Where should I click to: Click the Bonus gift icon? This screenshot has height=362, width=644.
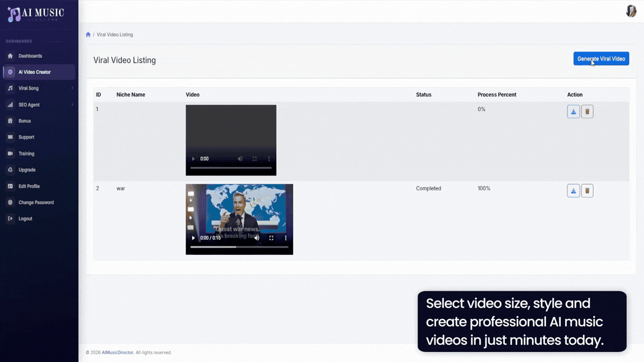[10, 121]
